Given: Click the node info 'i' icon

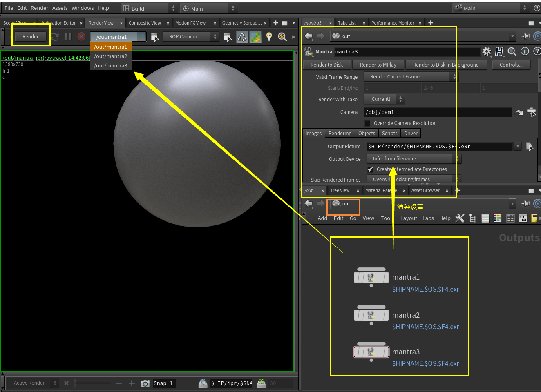Looking at the screenshot, I should pyautogui.click(x=525, y=51).
